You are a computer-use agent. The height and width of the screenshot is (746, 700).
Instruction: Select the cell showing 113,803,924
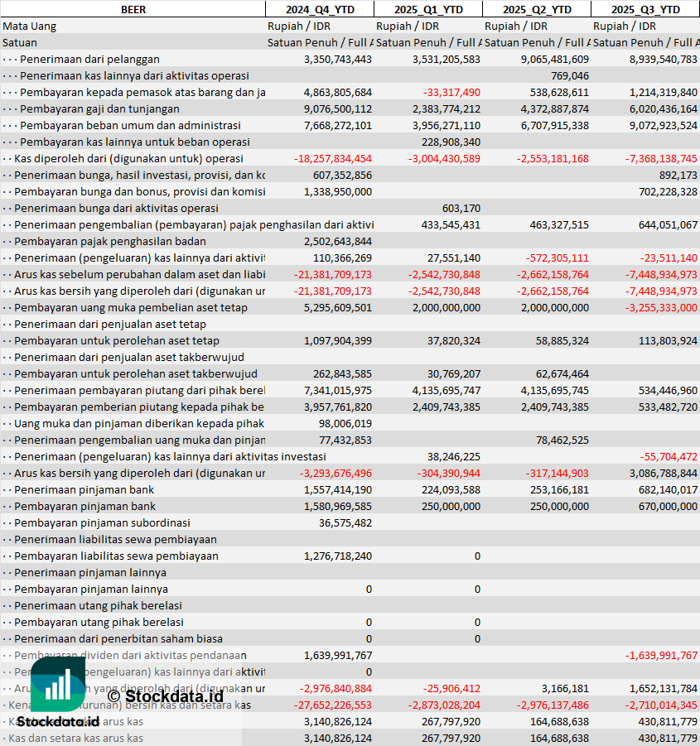pos(669,341)
